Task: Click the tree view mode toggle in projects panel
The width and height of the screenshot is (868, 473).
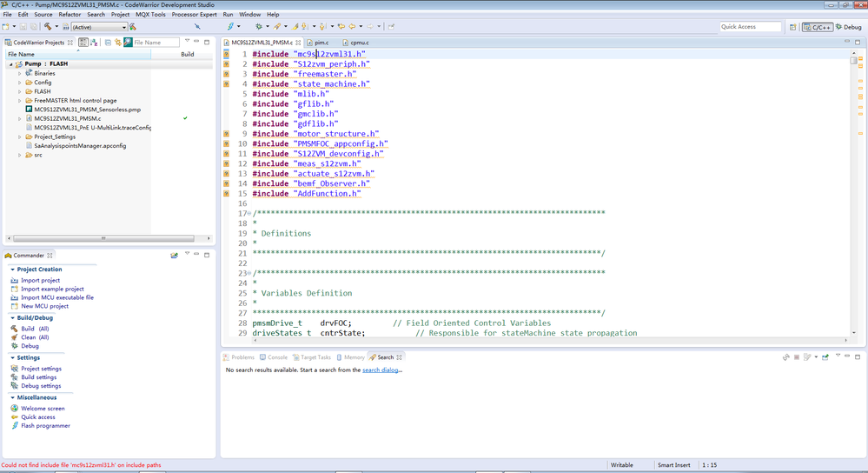Action: tap(83, 42)
